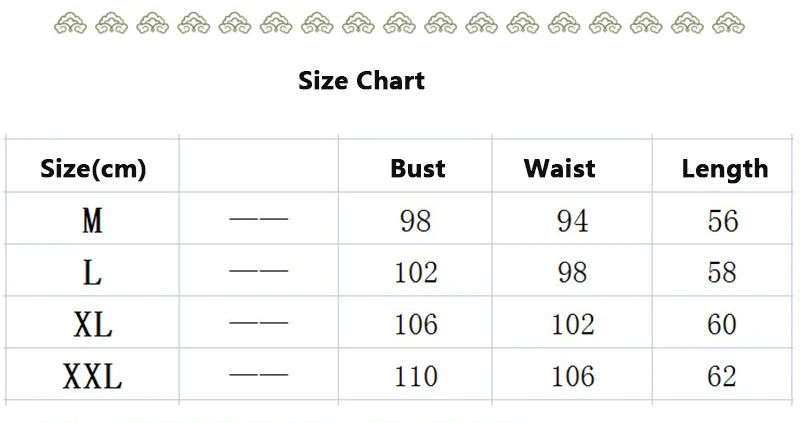This screenshot has height=423, width=800.
Task: Select the waist value 94
Action: coord(572,220)
